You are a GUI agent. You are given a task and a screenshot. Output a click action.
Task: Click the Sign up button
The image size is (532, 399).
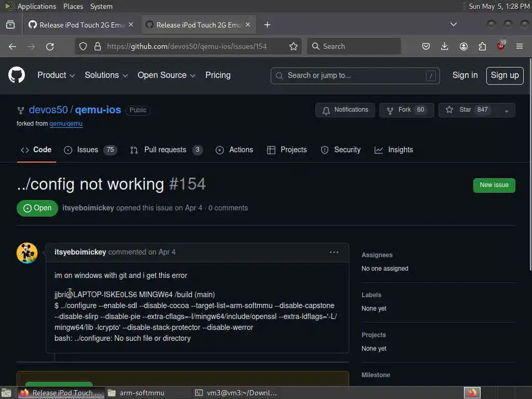click(x=505, y=76)
